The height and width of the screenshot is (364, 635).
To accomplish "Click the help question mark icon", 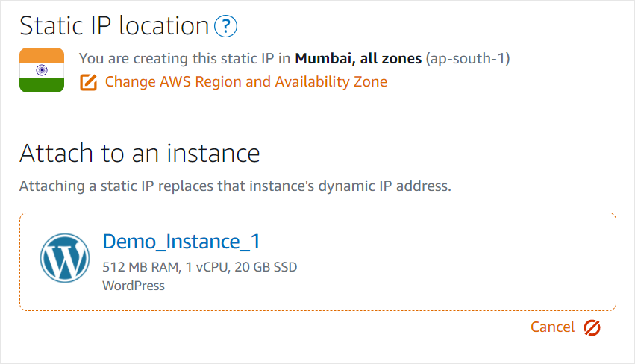I will point(225,27).
